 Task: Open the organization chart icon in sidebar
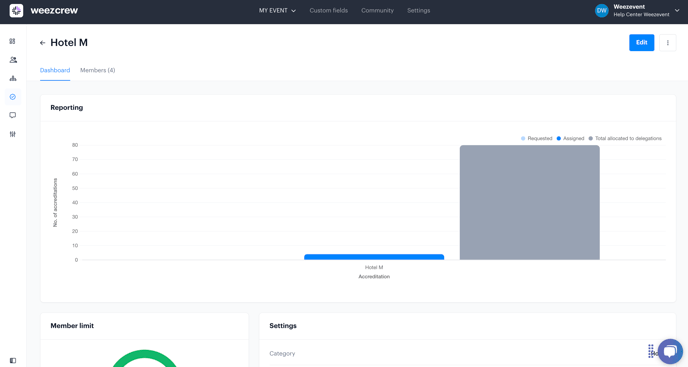coord(13,78)
